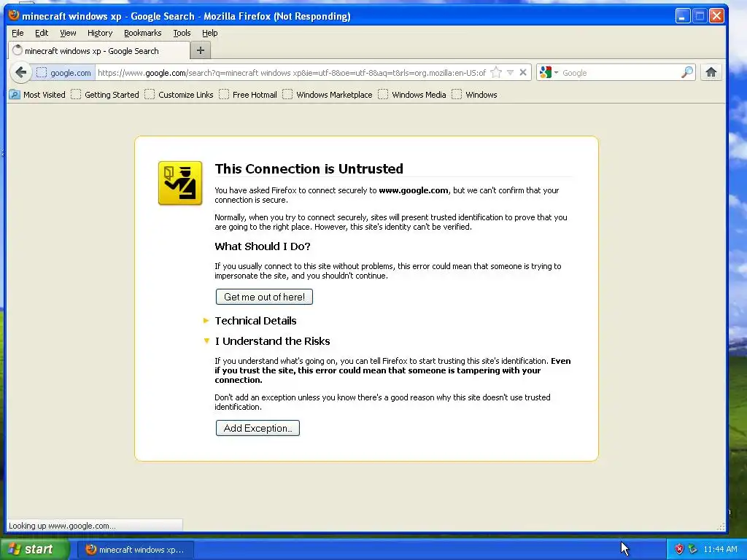Open the Windows bookmark

click(x=474, y=95)
